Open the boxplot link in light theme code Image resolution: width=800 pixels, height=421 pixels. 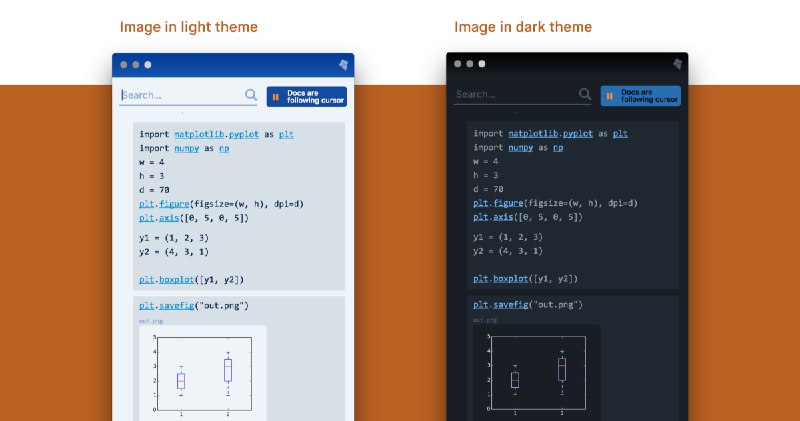coord(177,280)
